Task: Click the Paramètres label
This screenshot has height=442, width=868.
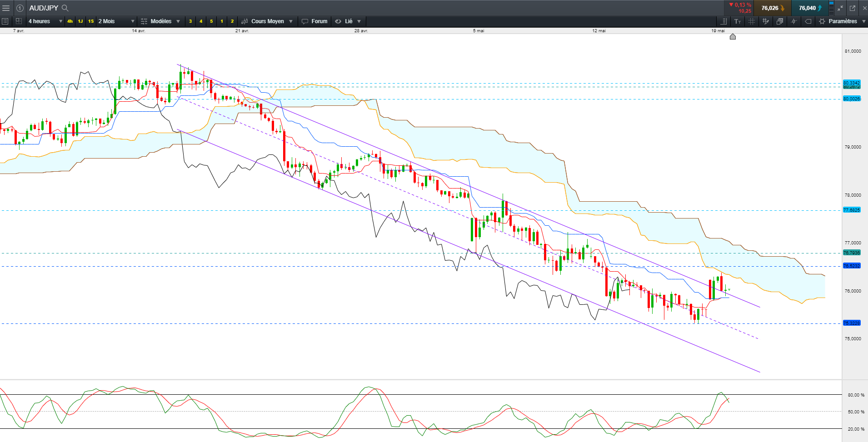Action: click(843, 21)
